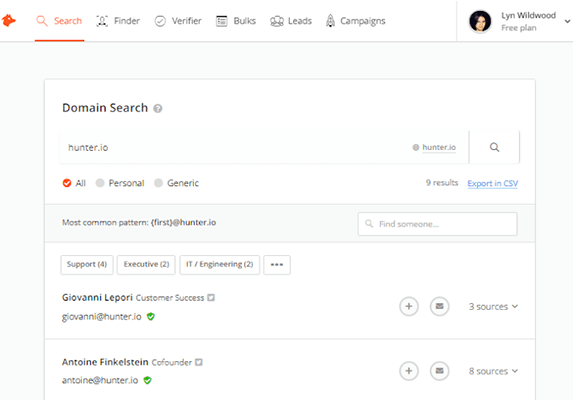Email Giovanni Lepori via envelope icon
Screen dimensions: 573x400
pos(439,306)
